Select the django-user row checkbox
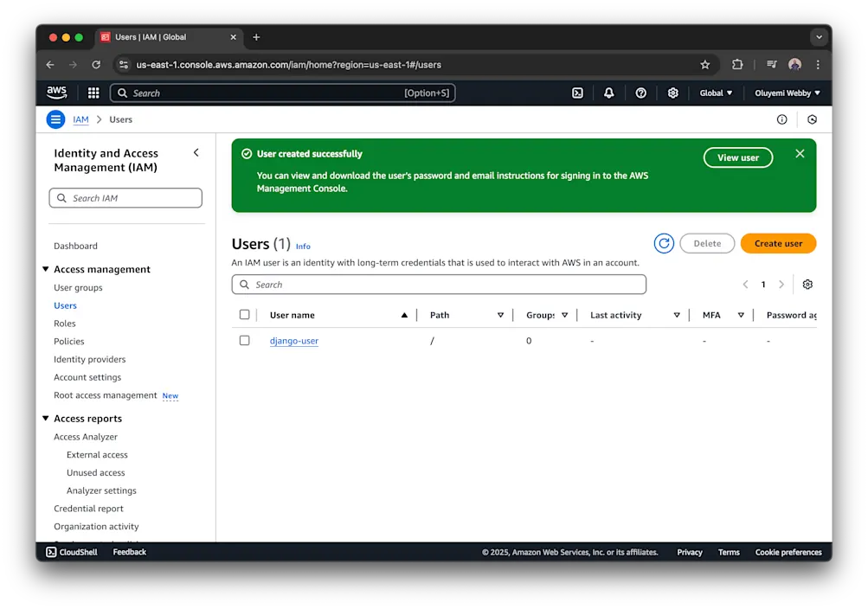This screenshot has width=868, height=609. click(245, 340)
